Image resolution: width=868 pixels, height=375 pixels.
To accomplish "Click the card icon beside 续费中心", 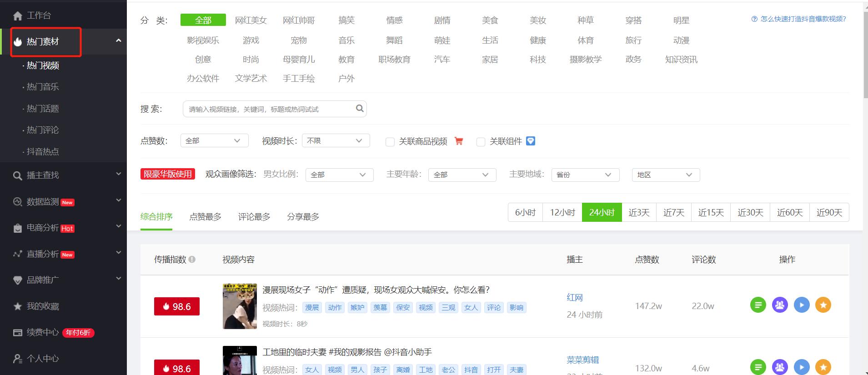I will (x=18, y=333).
